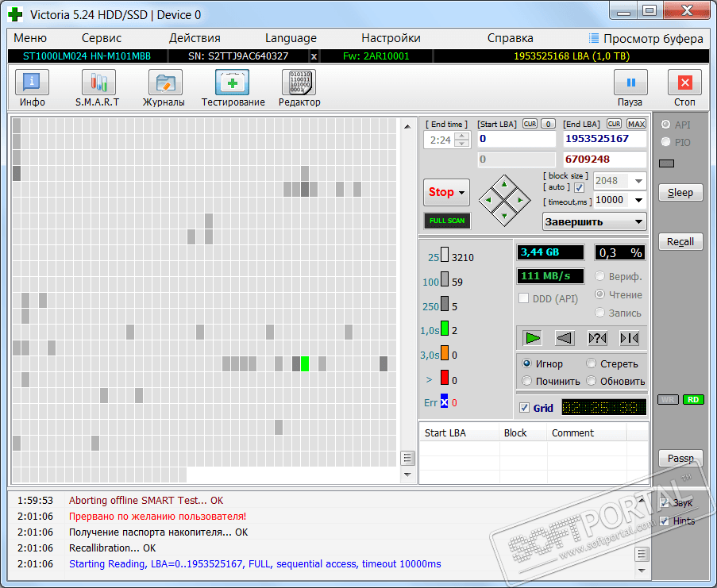Select the Починить remap radio option
The image size is (717, 588).
(526, 381)
